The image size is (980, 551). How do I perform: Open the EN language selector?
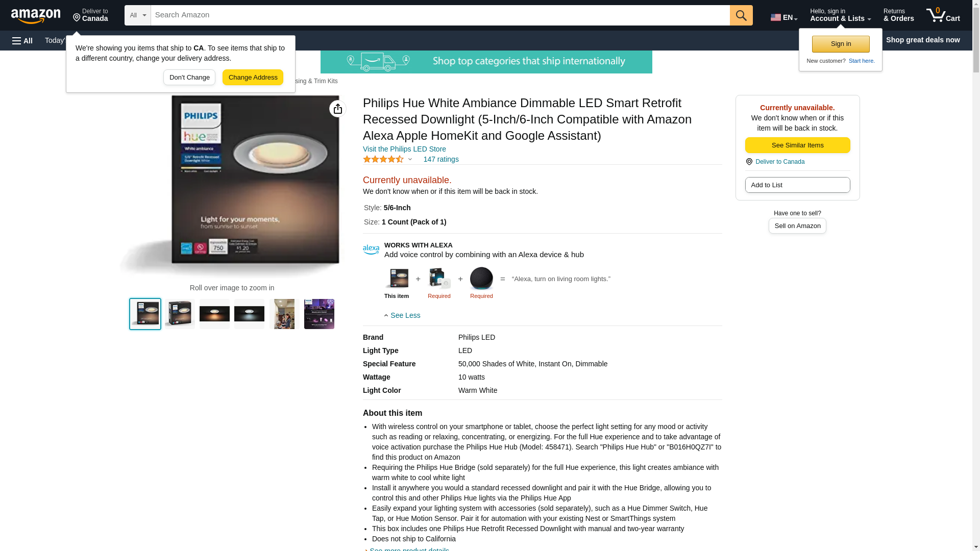(x=784, y=17)
